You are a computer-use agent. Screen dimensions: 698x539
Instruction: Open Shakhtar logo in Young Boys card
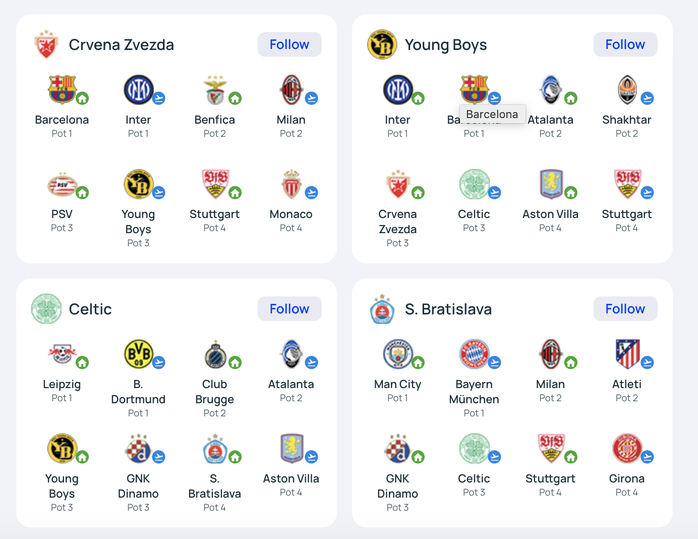coord(627,90)
